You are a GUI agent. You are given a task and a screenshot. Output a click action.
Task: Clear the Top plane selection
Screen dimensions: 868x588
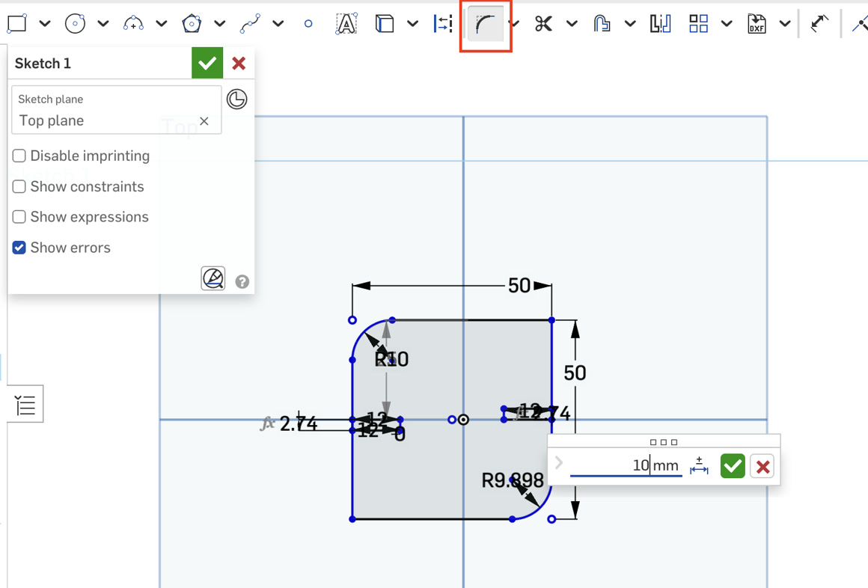coord(204,121)
